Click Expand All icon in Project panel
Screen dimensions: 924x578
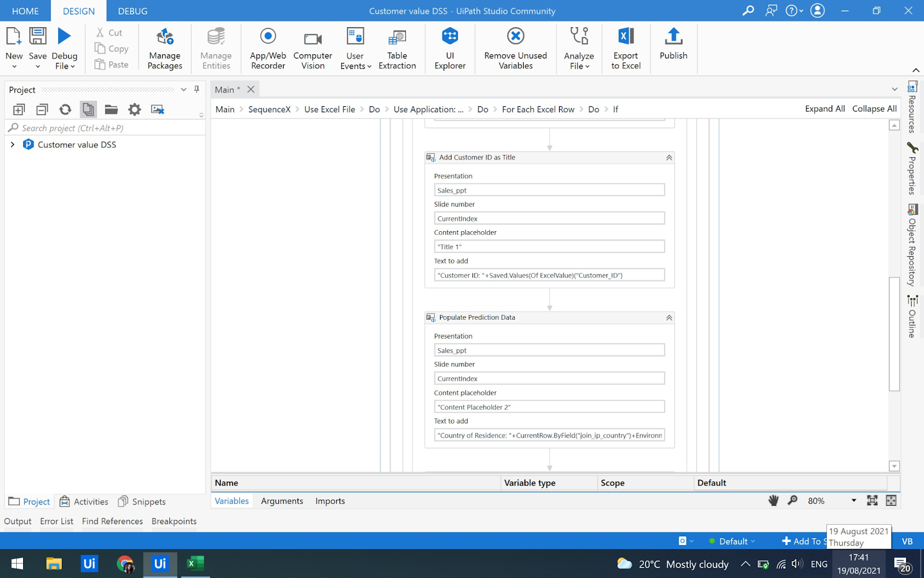tap(19, 109)
